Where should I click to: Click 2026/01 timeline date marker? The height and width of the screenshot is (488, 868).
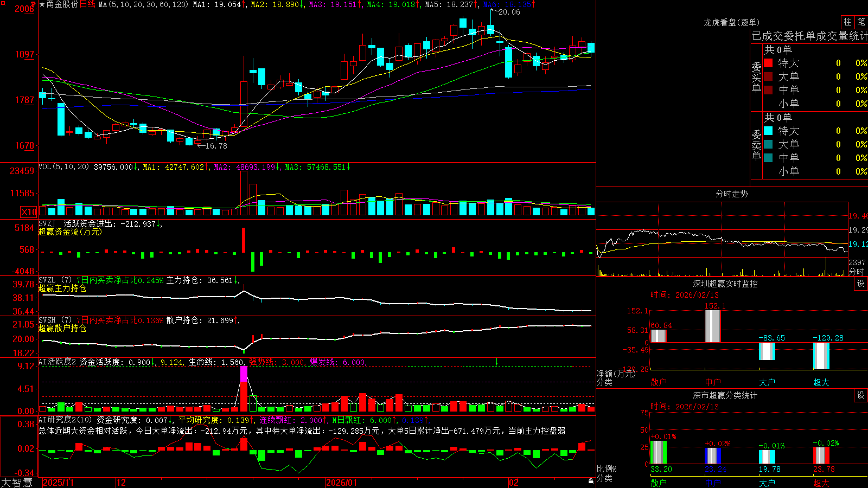(x=342, y=483)
